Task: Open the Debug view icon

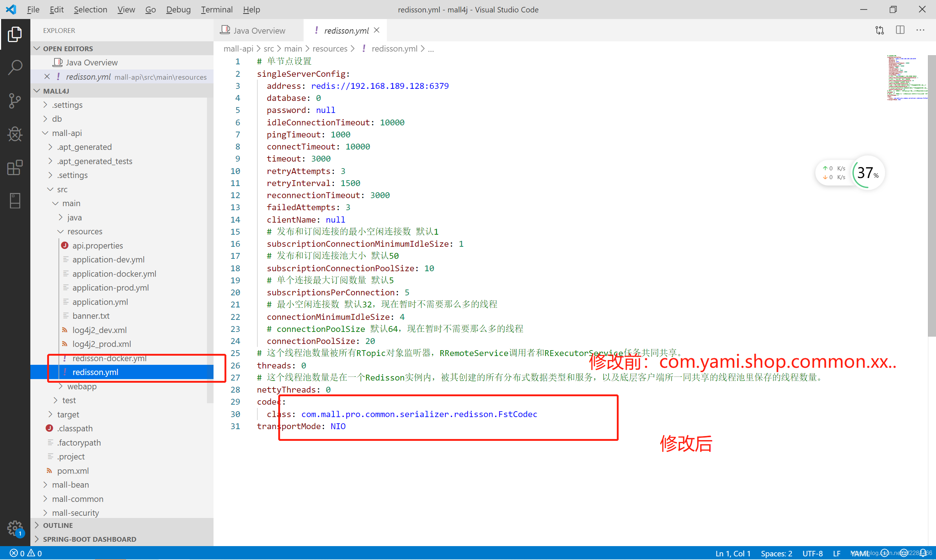Action: [15, 134]
